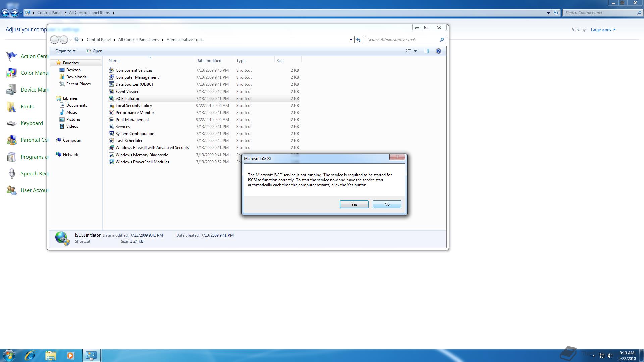This screenshot has height=362, width=644.
Task: Open Windows Explorer from taskbar
Action: 50,355
